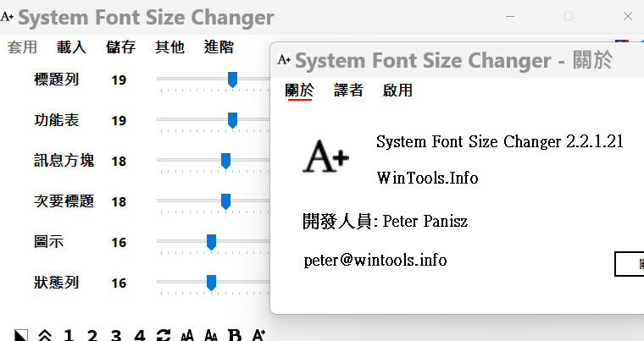
Task: Click the 圖示 value 16
Action: (119, 242)
